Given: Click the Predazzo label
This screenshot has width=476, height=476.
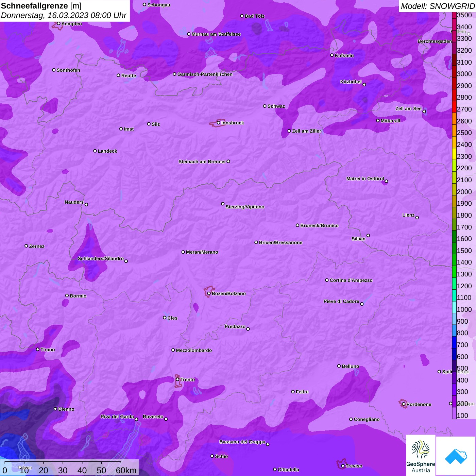Looking at the screenshot, I should pos(235,326).
